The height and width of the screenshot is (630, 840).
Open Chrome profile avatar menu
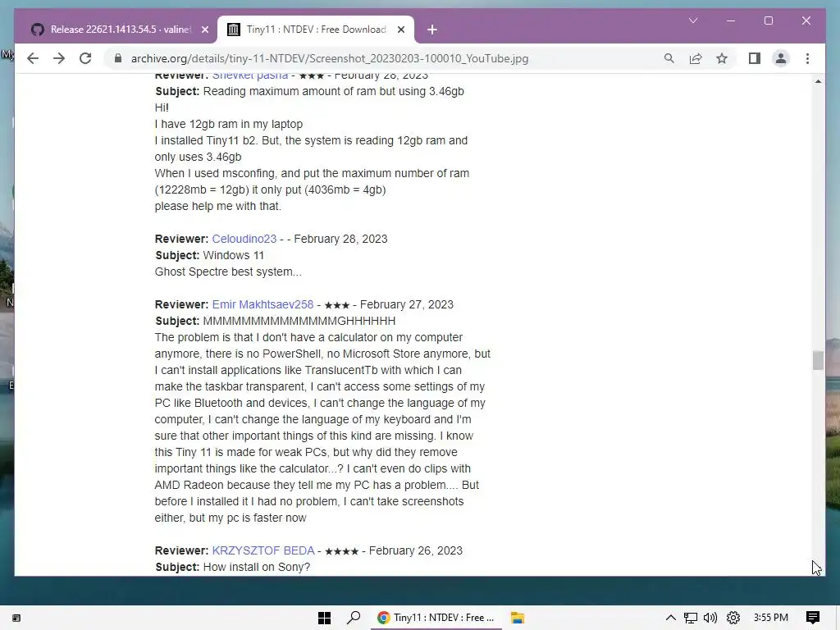(781, 58)
